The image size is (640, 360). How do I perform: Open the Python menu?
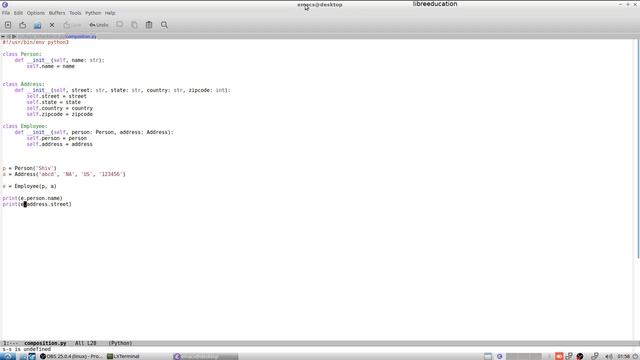click(x=93, y=13)
